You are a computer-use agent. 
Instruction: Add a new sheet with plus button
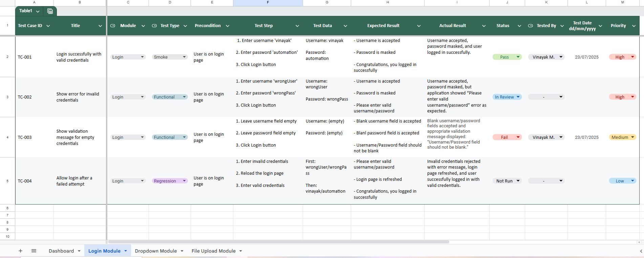[20, 251]
